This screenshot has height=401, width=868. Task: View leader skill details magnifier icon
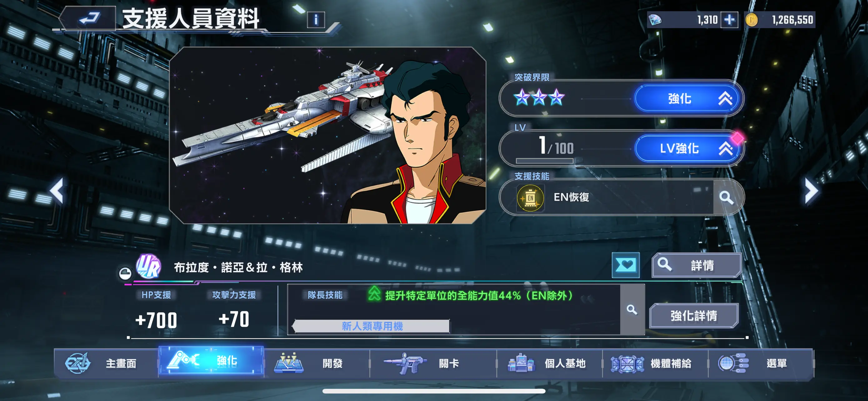632,309
